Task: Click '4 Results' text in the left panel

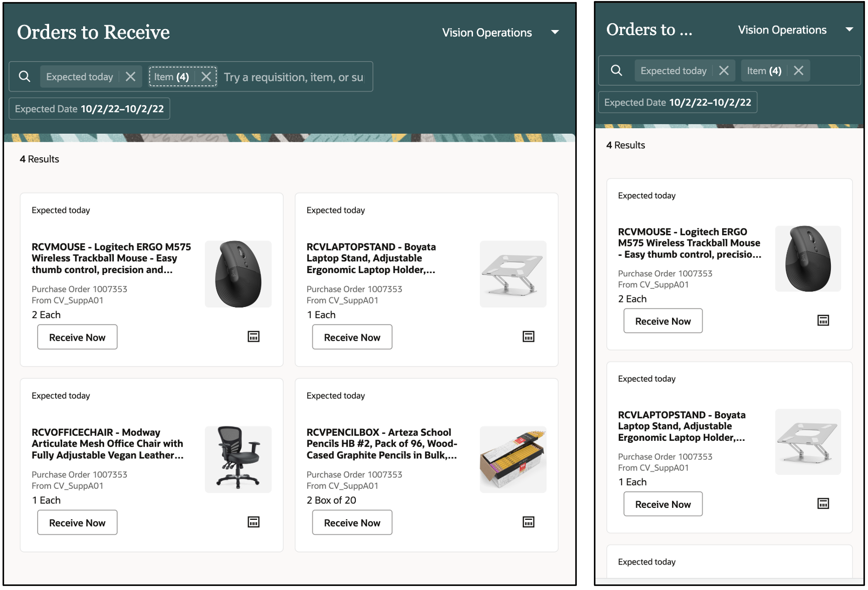Action: [x=39, y=159]
